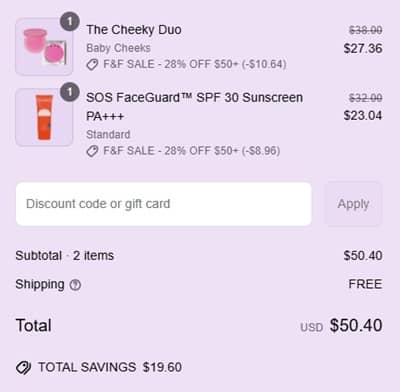Focus the Discount code or gift card field
This screenshot has width=400, height=392.
coord(164,204)
